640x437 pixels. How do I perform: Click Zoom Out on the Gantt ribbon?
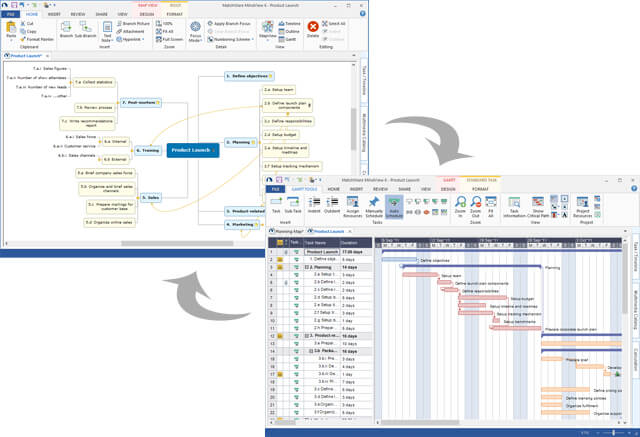476,207
